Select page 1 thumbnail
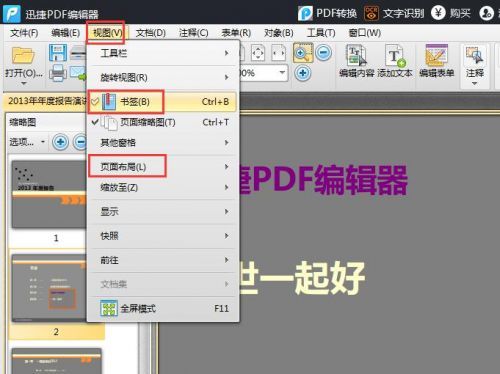This screenshot has width=500, height=374. (x=49, y=195)
